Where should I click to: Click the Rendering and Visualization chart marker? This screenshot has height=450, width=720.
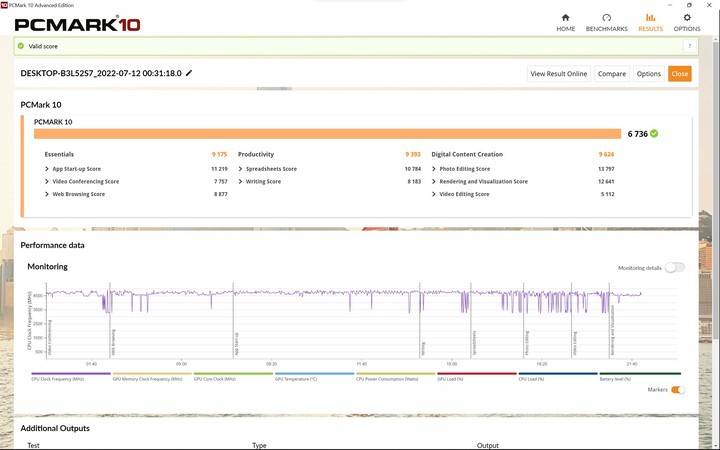click(x=612, y=331)
